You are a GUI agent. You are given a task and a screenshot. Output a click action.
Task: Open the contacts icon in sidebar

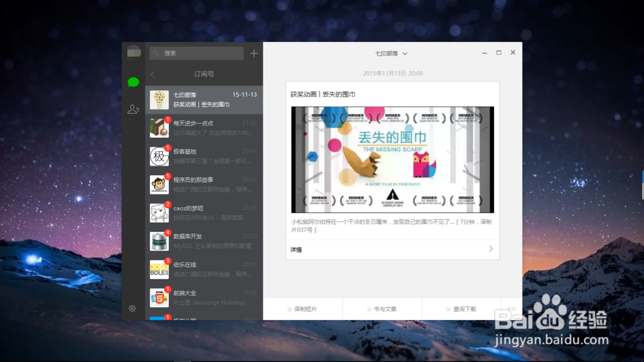pos(133,109)
